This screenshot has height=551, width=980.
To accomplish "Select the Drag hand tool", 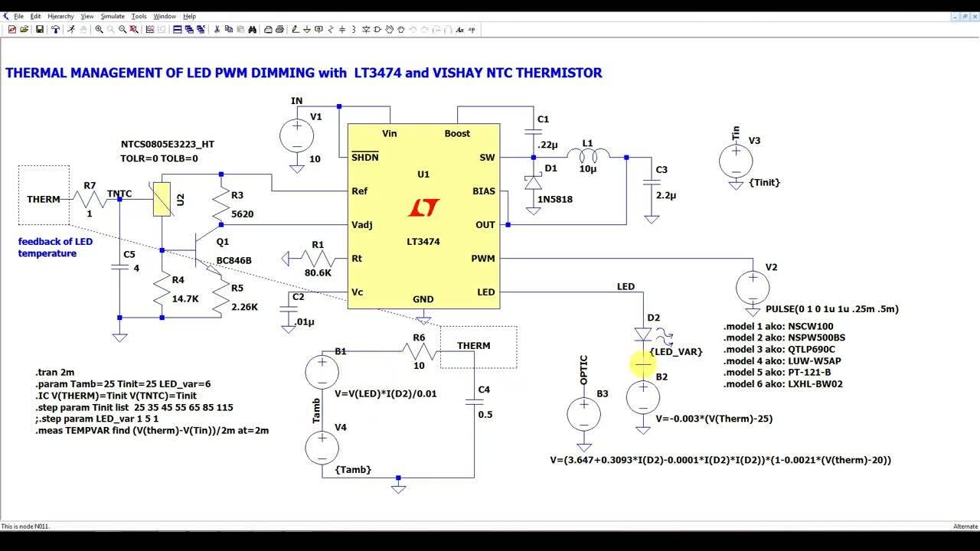I will coord(401,30).
